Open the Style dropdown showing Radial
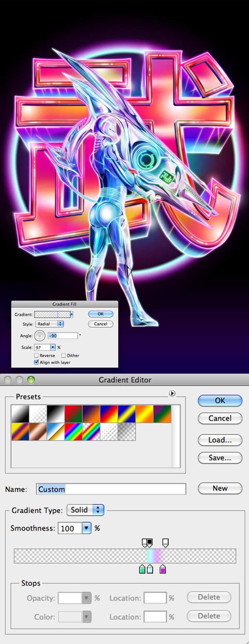 tap(49, 324)
